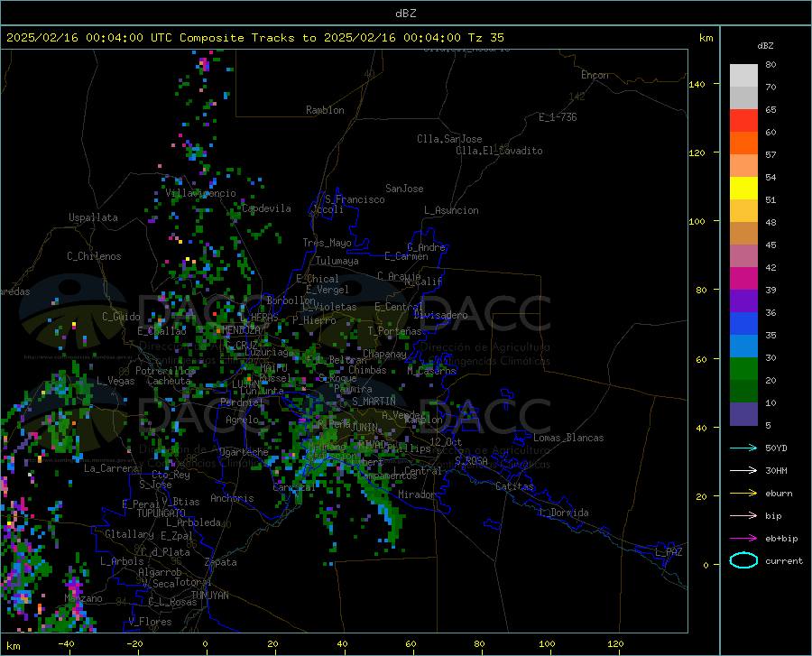Click the Zapata map label

(x=221, y=562)
